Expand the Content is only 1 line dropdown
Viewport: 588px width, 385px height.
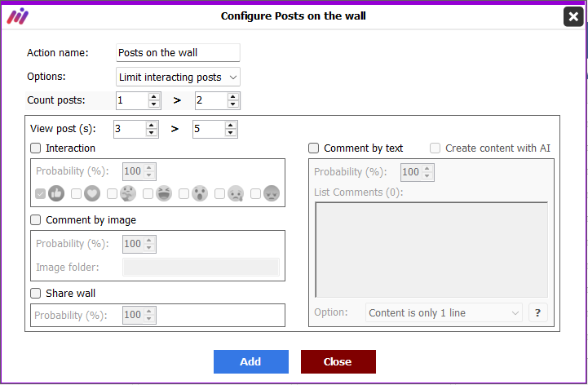click(x=444, y=312)
